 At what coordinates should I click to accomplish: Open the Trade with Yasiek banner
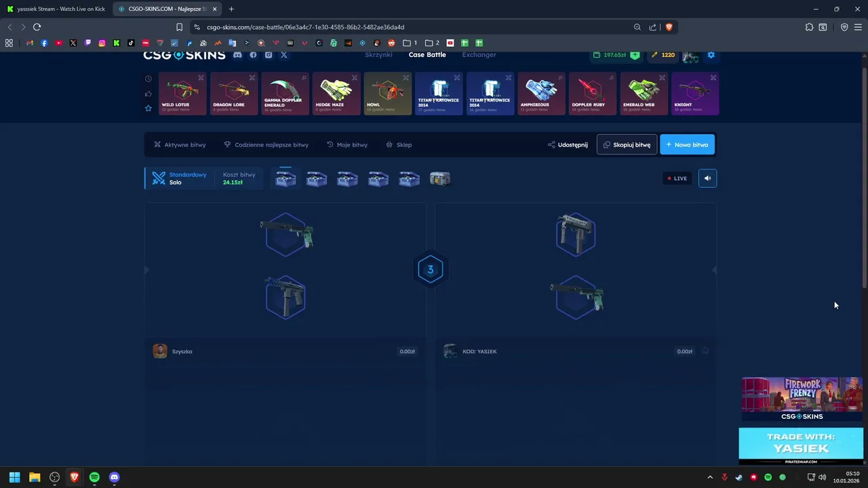802,446
